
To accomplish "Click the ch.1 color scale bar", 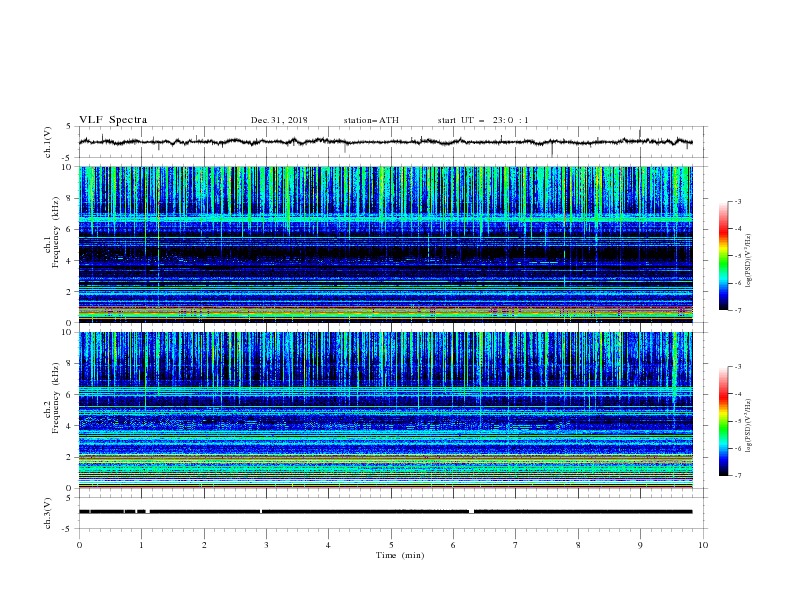I will (724, 256).
